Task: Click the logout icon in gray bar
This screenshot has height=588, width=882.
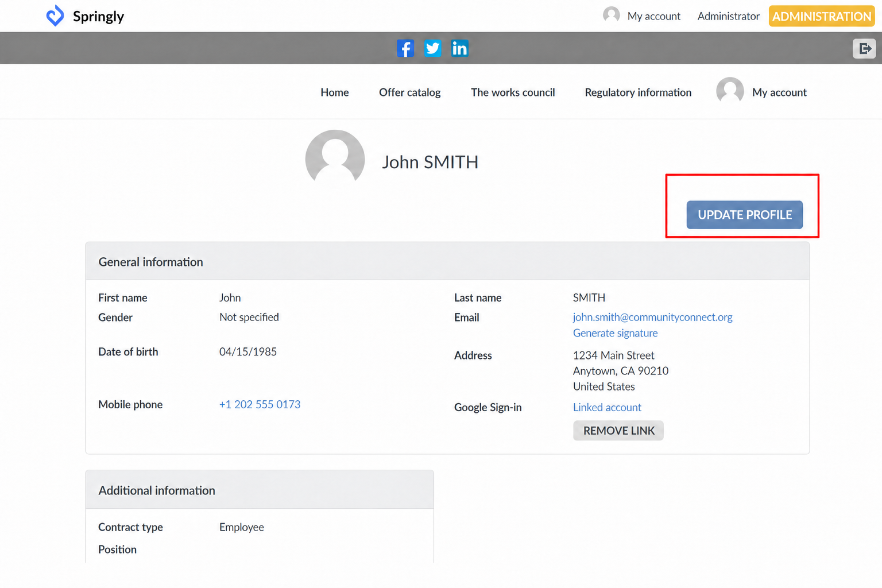Action: coord(864,49)
